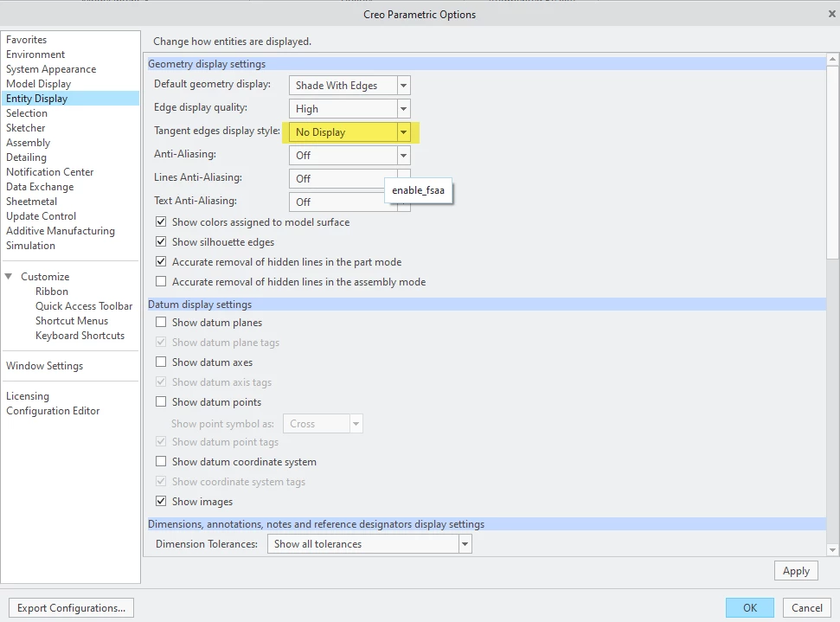The image size is (840, 622).
Task: Open Simulation options
Action: 30,246
